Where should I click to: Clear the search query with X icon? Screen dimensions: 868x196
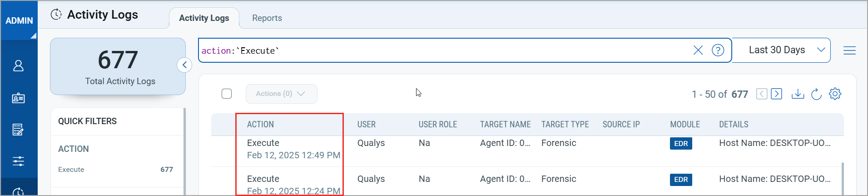tap(698, 50)
